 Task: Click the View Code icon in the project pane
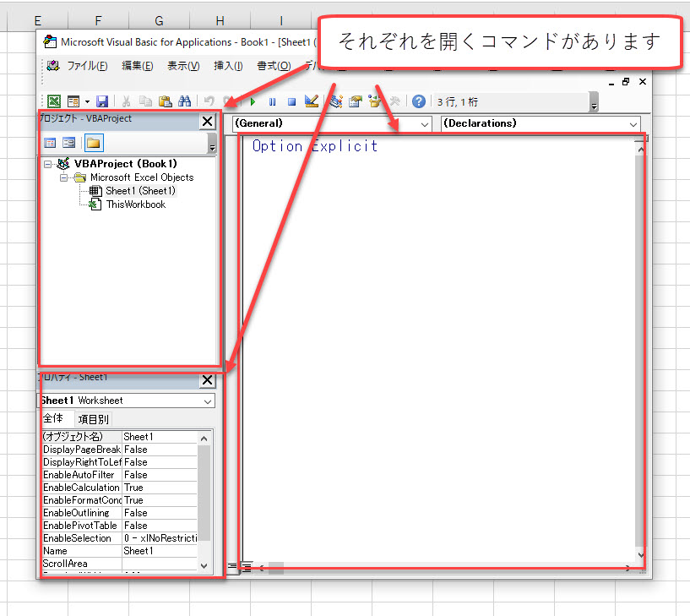[x=50, y=143]
